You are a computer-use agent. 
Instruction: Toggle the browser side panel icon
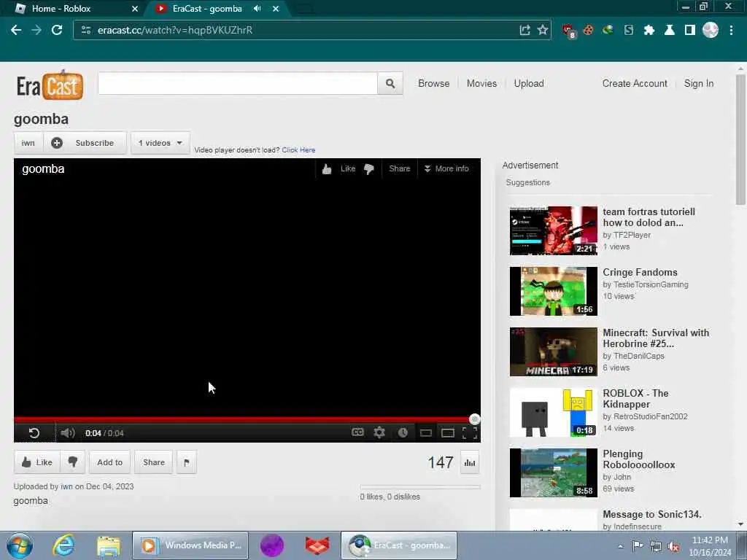(690, 30)
